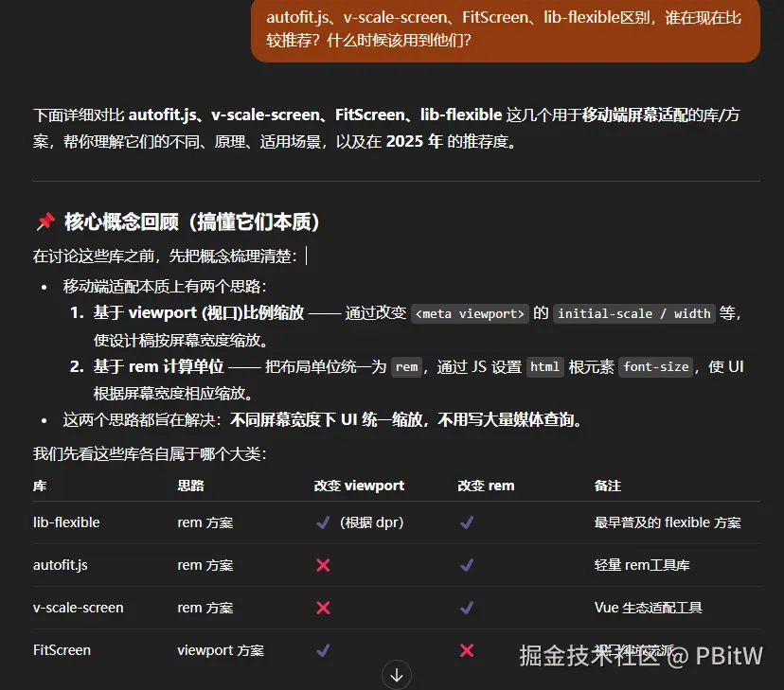Click v-scale-screen's viewport red cross icon
Screen dimensions: 784x690
pyautogui.click(x=323, y=608)
